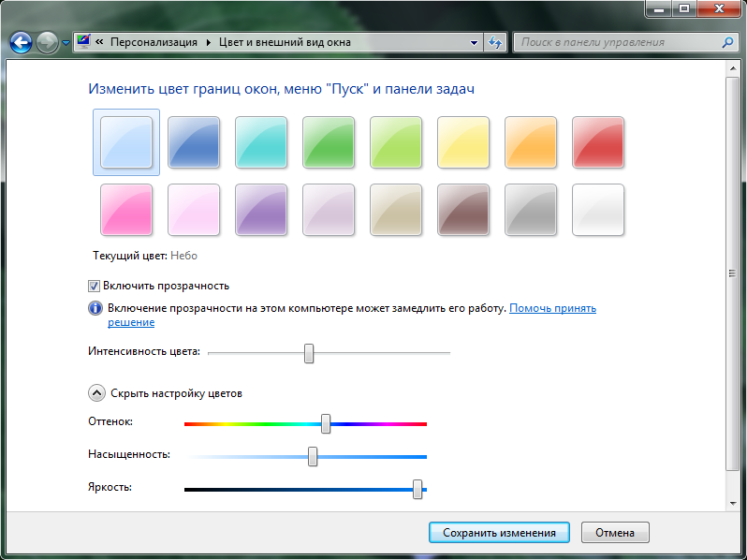The width and height of the screenshot is (747, 560).
Task: Choose the bright pink color swatch
Action: tap(126, 210)
